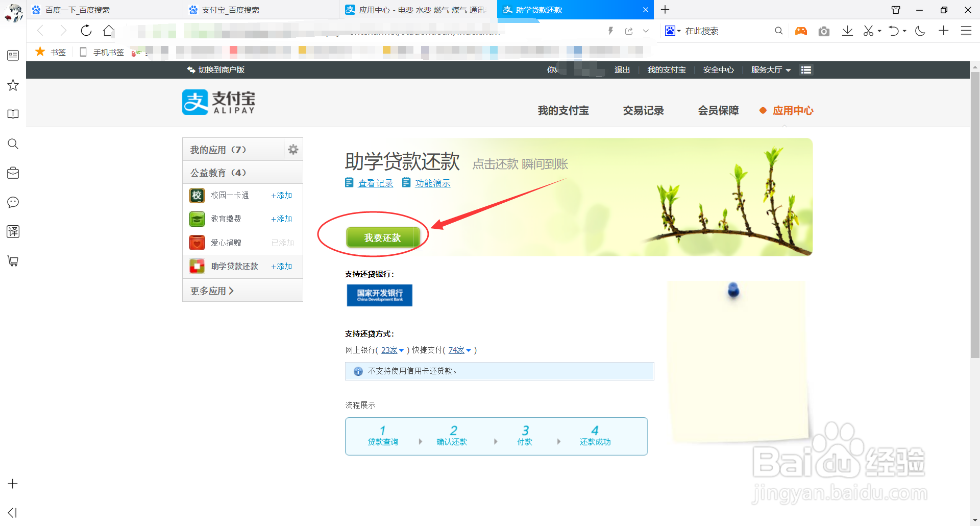980x526 pixels.
Task: Open sidebar mail icon
Action: [13, 173]
